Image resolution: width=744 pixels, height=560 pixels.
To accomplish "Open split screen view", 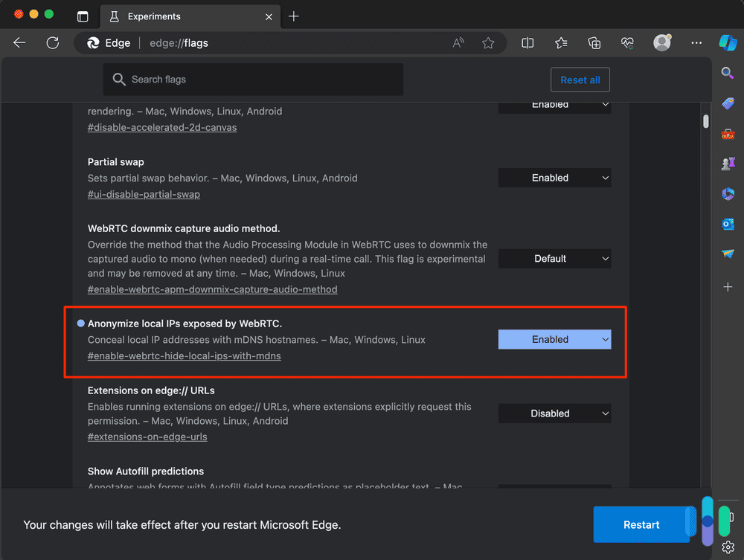I will pyautogui.click(x=527, y=42).
